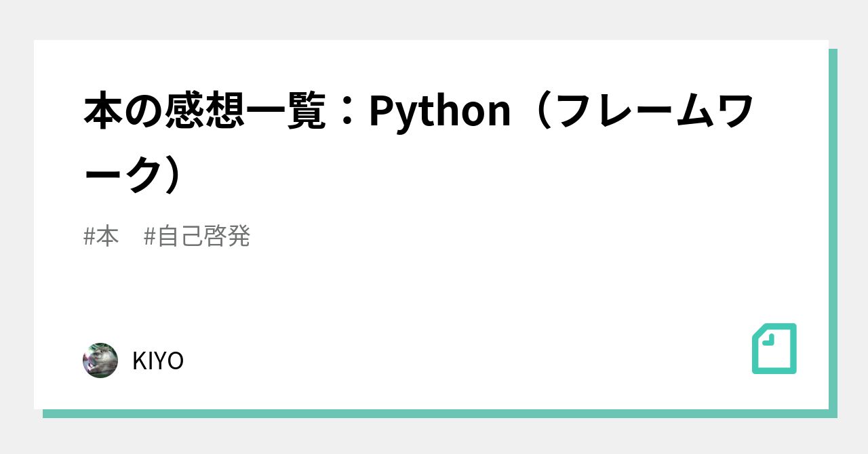Select the #本 hashtag
868x454 pixels.
coord(101,236)
